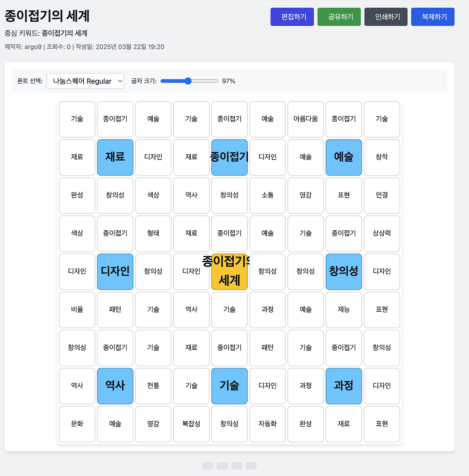
Task: Click the 상상력 cell on the right side
Action: coord(382,234)
